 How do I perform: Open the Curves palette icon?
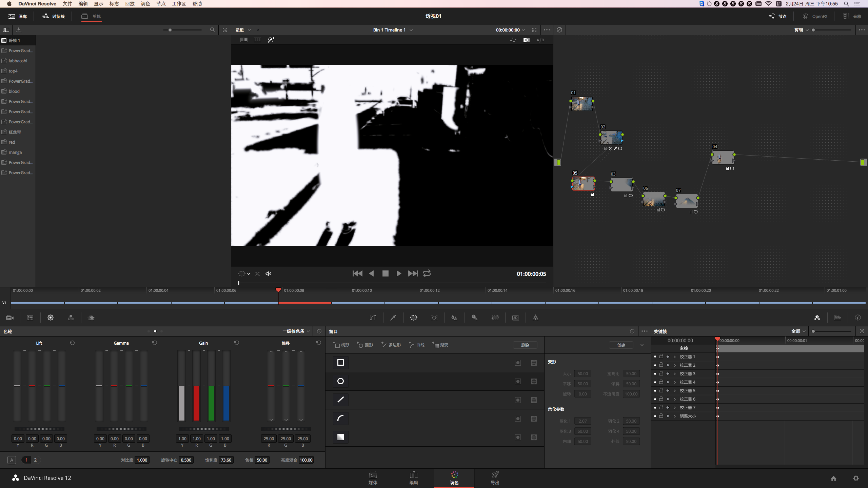coord(373,318)
